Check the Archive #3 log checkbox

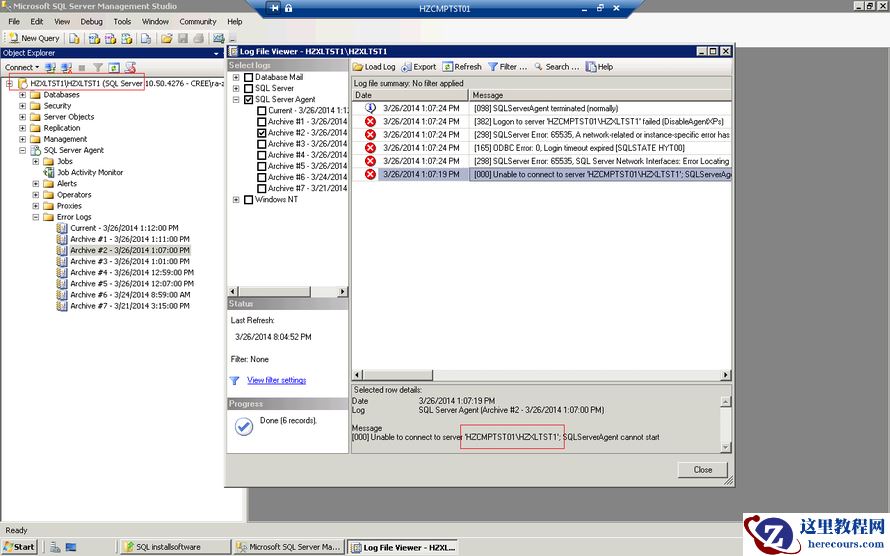(262, 144)
